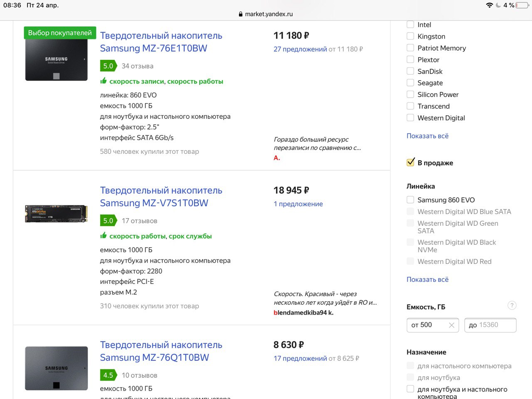Image resolution: width=532 pixels, height=399 pixels.
Task: Click the '34 отзыва' reviews text
Action: [x=138, y=66]
